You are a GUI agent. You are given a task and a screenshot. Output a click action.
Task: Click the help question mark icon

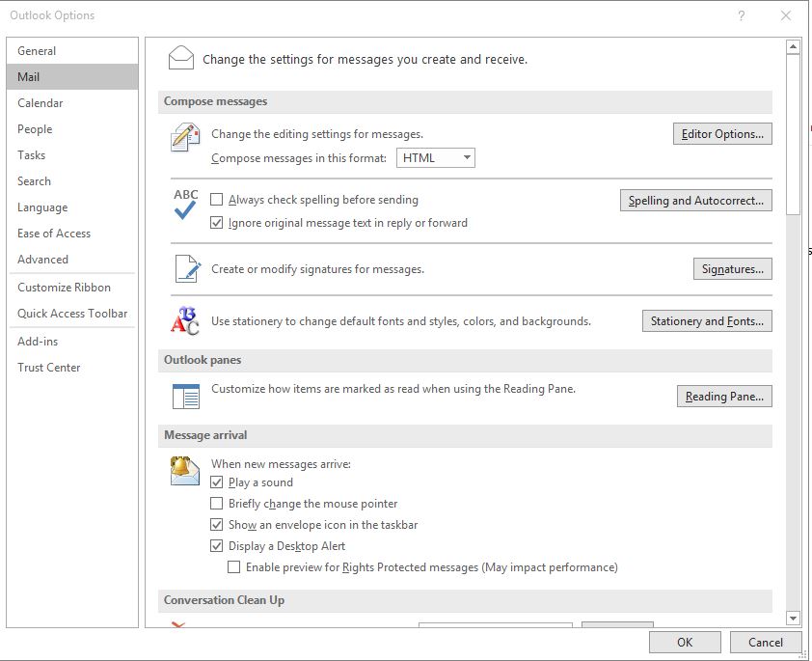[x=742, y=15]
